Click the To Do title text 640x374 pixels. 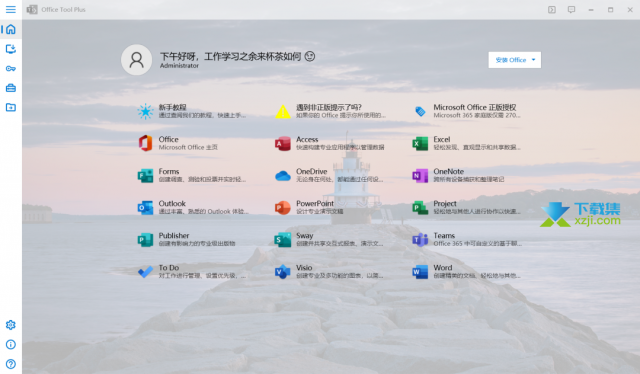coord(169,267)
